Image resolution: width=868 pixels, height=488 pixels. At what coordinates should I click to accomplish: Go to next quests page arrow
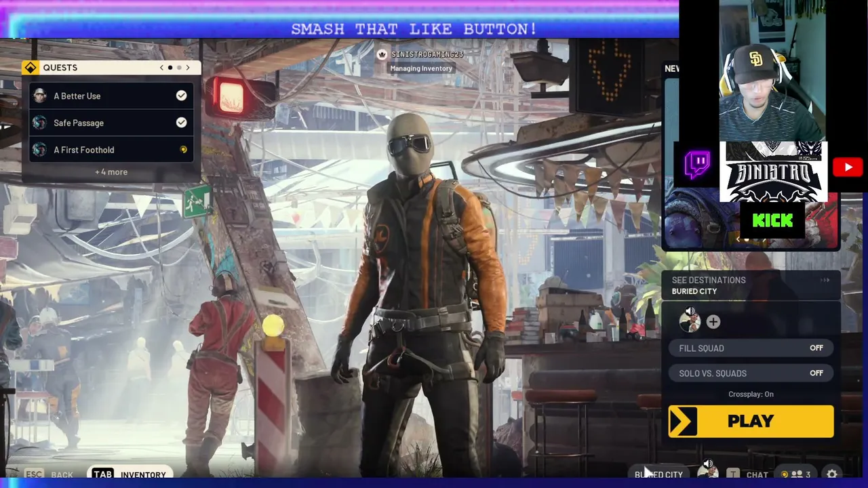[188, 68]
